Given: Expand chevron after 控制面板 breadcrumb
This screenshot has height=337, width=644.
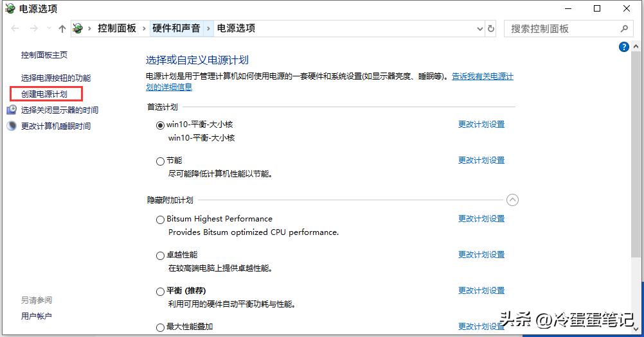Looking at the screenshot, I should (144, 29).
